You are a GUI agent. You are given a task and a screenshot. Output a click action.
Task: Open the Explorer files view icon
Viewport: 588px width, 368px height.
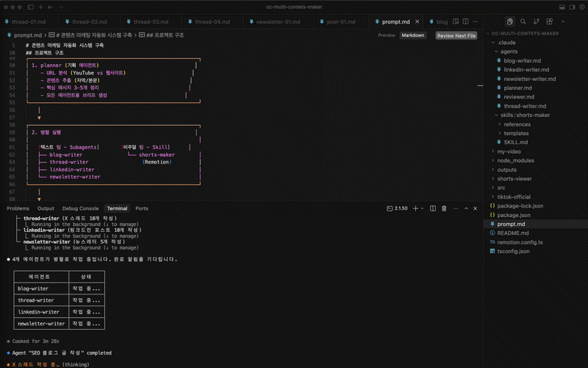509,21
